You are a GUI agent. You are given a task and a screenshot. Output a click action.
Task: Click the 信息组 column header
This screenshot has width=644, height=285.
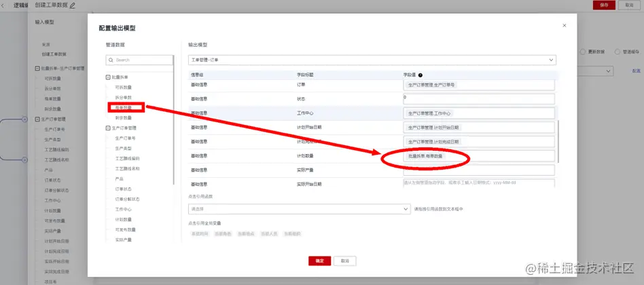coord(198,75)
